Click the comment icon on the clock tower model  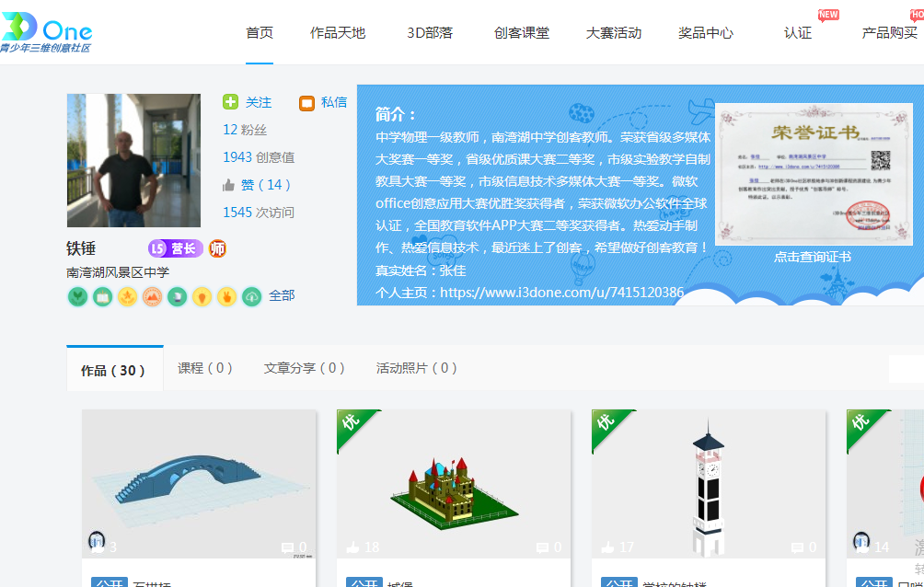(797, 547)
